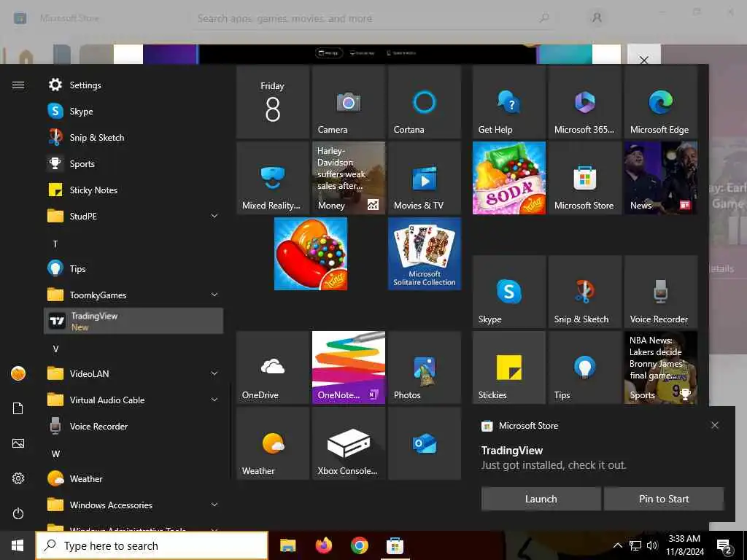The width and height of the screenshot is (747, 560).
Task: Open the OneDrive tile
Action: coord(273,367)
